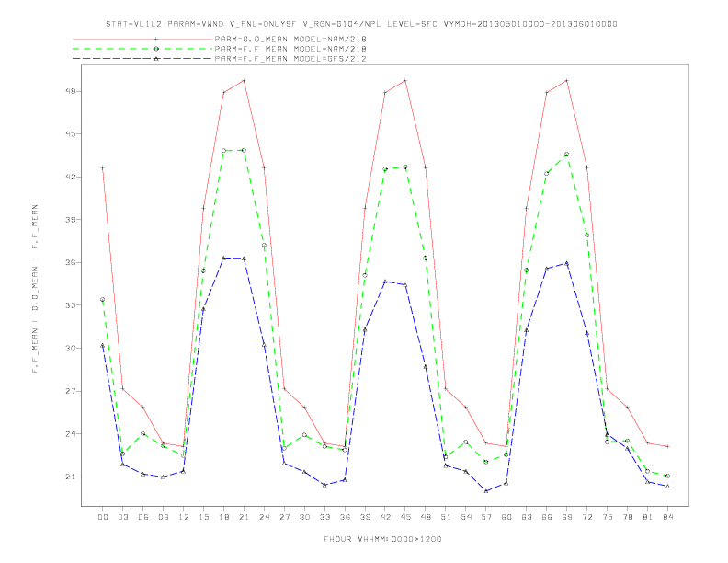Click the chart title starting with STAT=VL1L2
728x563 pixels.
point(361,24)
